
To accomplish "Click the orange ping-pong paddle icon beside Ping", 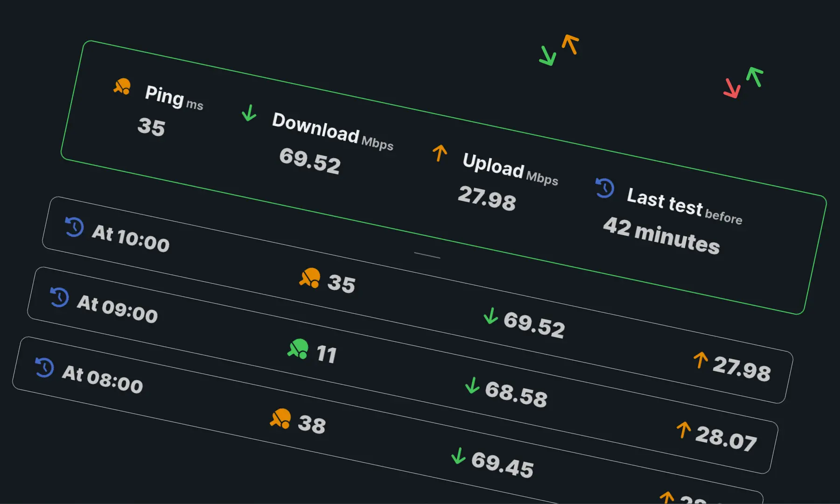I will (122, 86).
